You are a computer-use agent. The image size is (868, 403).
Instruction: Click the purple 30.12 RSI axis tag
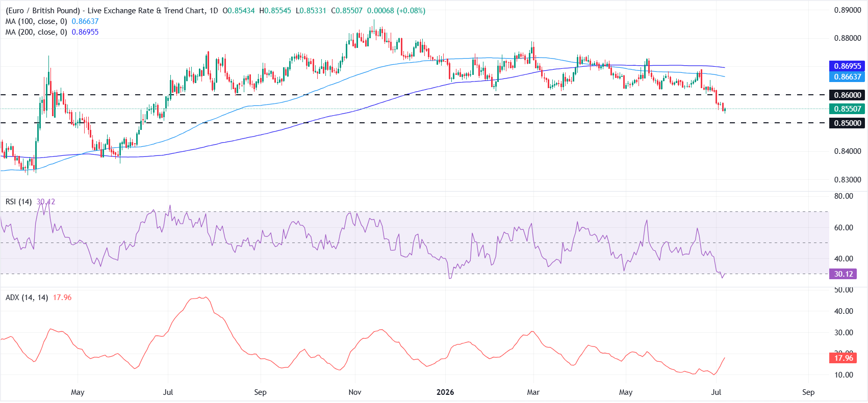click(x=843, y=274)
